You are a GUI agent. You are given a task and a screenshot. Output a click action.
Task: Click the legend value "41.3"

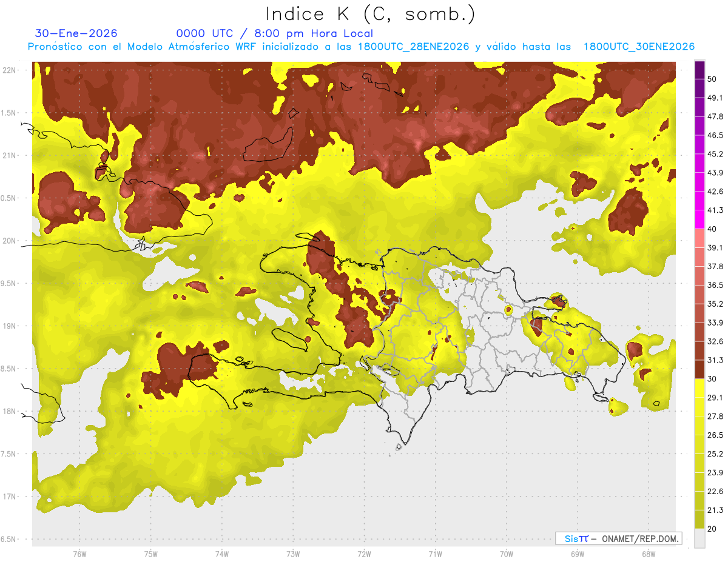coord(716,210)
